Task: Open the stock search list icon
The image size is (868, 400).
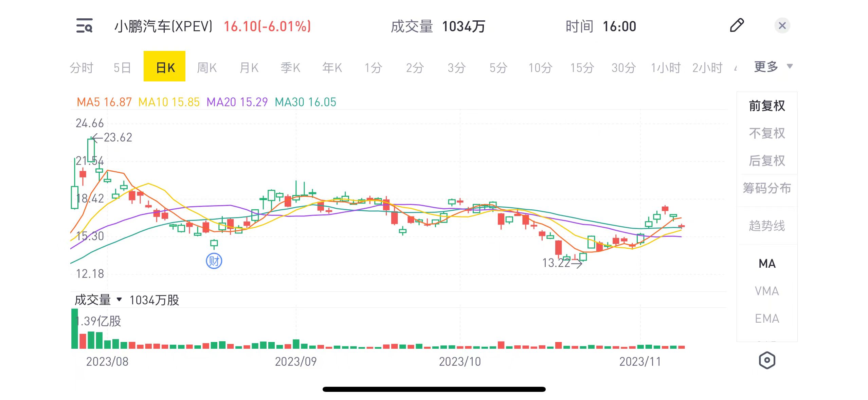Action: click(x=84, y=26)
